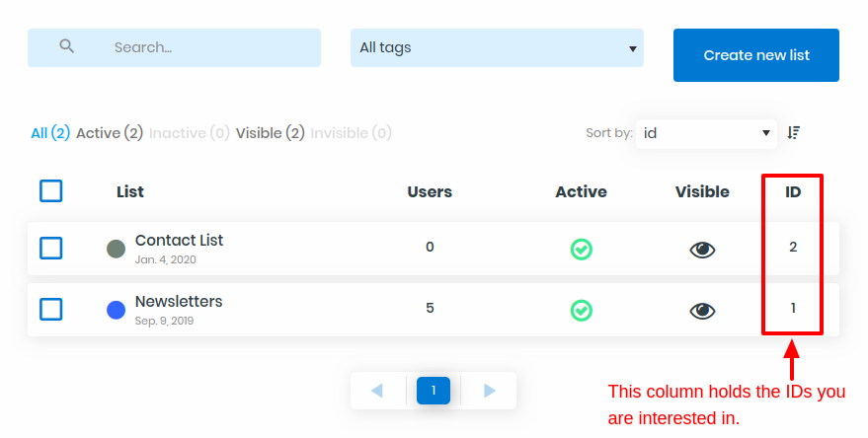868x438 pixels.
Task: Click the date Jan. 4, 2020
Action: (166, 259)
